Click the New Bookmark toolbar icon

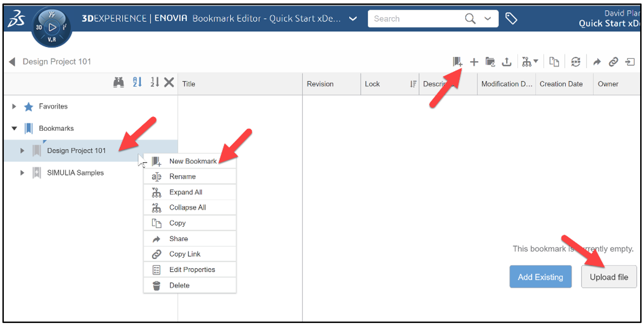457,61
